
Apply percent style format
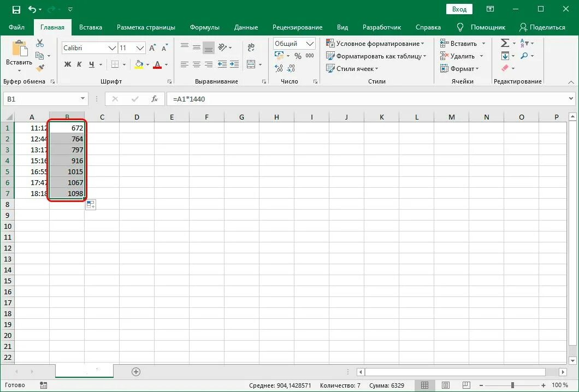(298, 56)
